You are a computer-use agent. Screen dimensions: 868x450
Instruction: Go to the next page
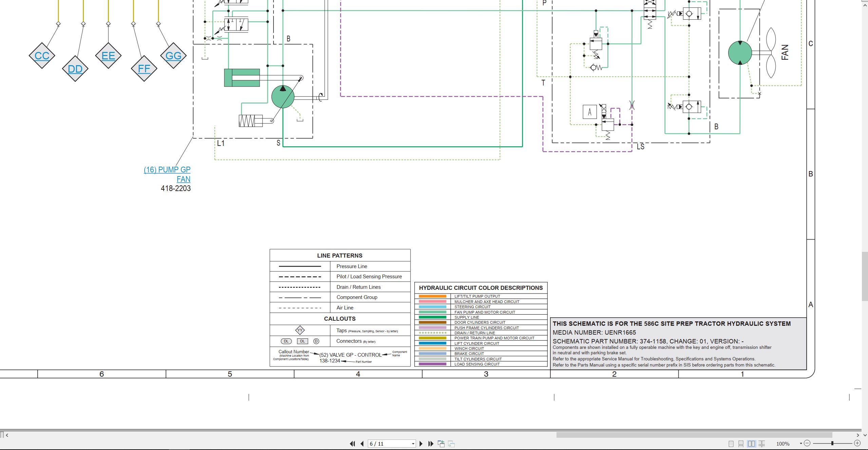(421, 444)
